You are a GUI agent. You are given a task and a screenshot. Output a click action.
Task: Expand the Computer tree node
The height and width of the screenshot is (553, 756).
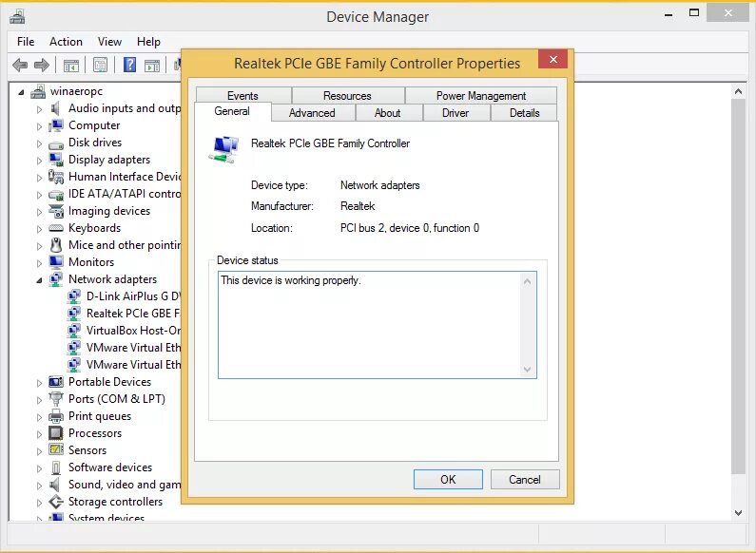coord(39,126)
